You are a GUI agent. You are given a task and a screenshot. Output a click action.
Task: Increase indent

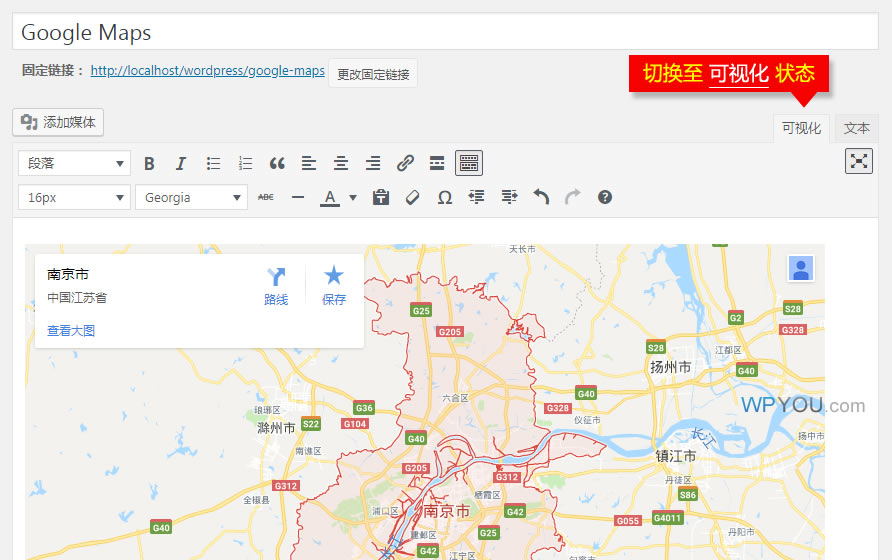tap(509, 197)
